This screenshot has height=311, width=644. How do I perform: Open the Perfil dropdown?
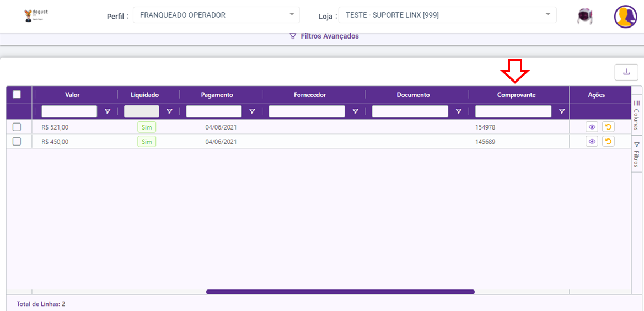(217, 15)
